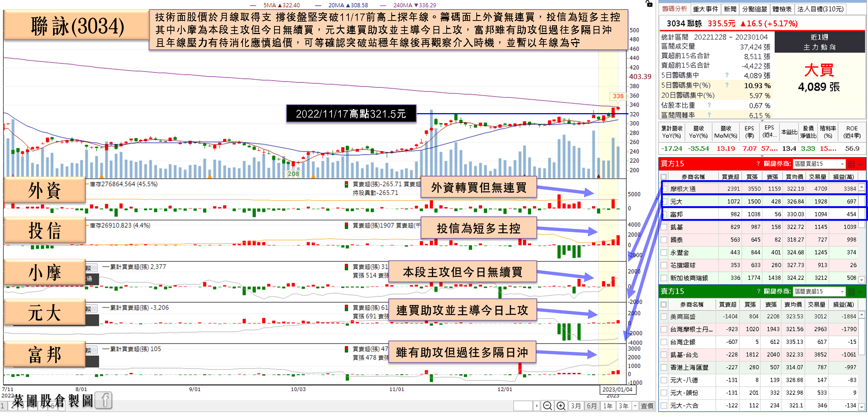868x420 pixels.
Task: Check the 花旗環球 broker row checkbox
Action: click(x=664, y=265)
